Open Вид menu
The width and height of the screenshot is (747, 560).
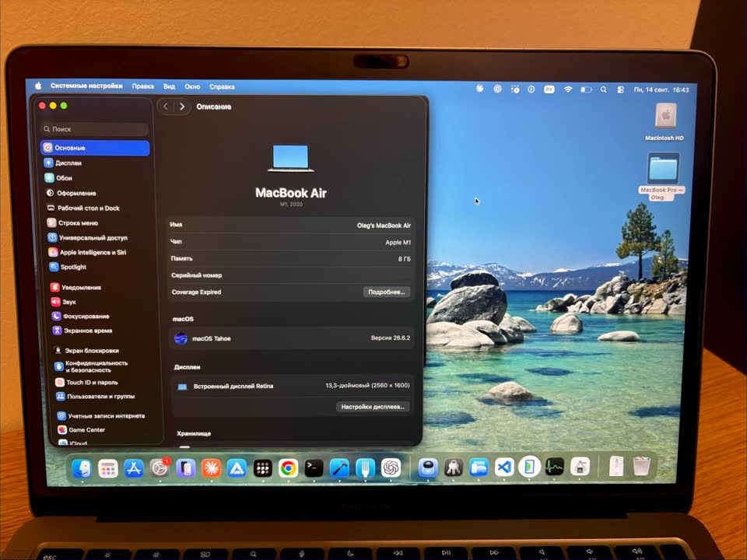coord(169,86)
